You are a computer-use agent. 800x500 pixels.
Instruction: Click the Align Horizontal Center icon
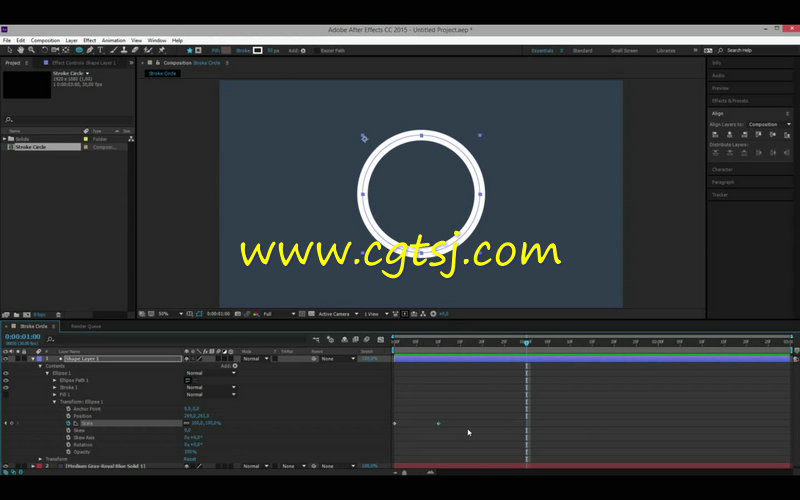click(730, 135)
